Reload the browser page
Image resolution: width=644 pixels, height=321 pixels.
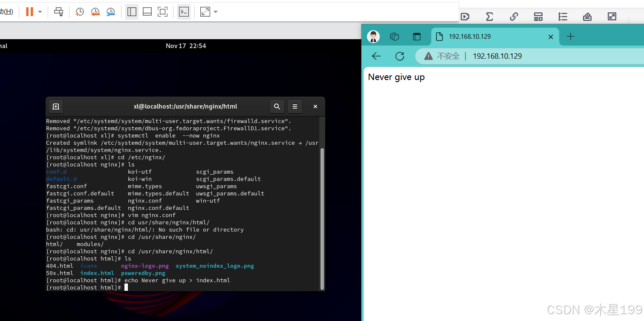tap(399, 56)
